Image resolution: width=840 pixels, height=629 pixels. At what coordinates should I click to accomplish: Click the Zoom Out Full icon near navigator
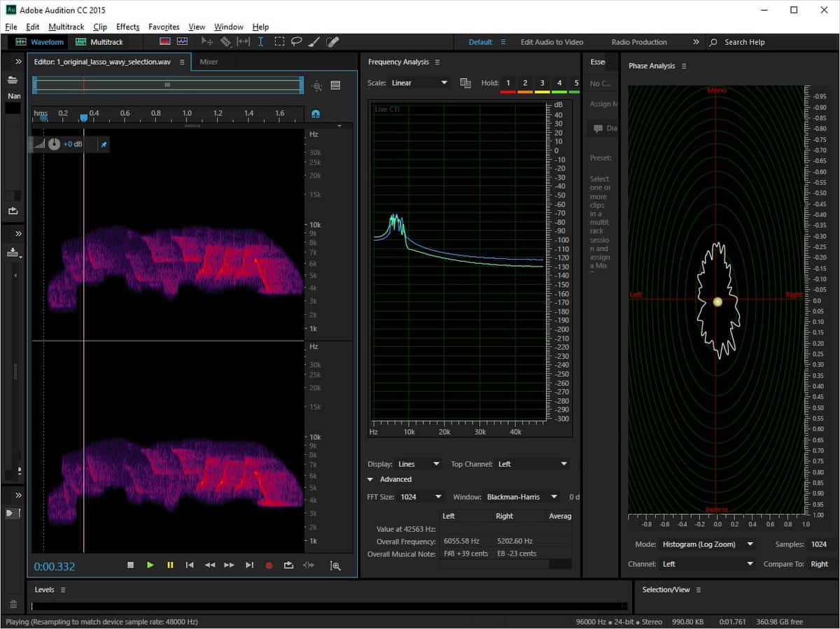click(x=317, y=85)
